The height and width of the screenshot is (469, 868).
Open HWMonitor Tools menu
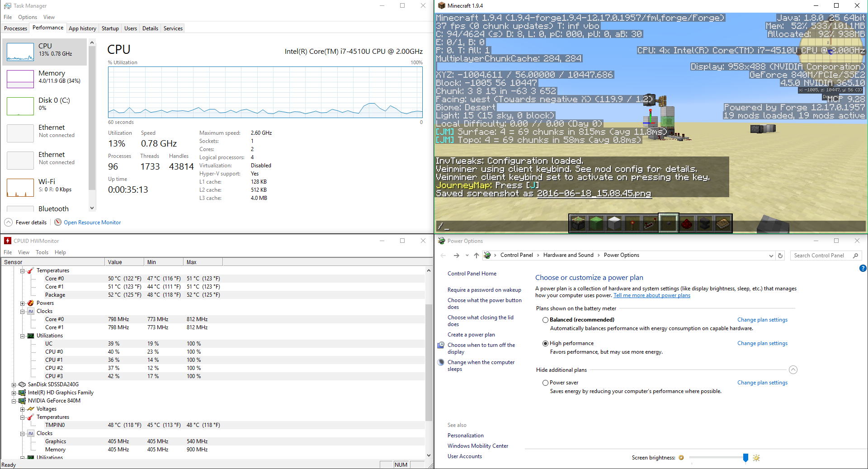point(42,252)
